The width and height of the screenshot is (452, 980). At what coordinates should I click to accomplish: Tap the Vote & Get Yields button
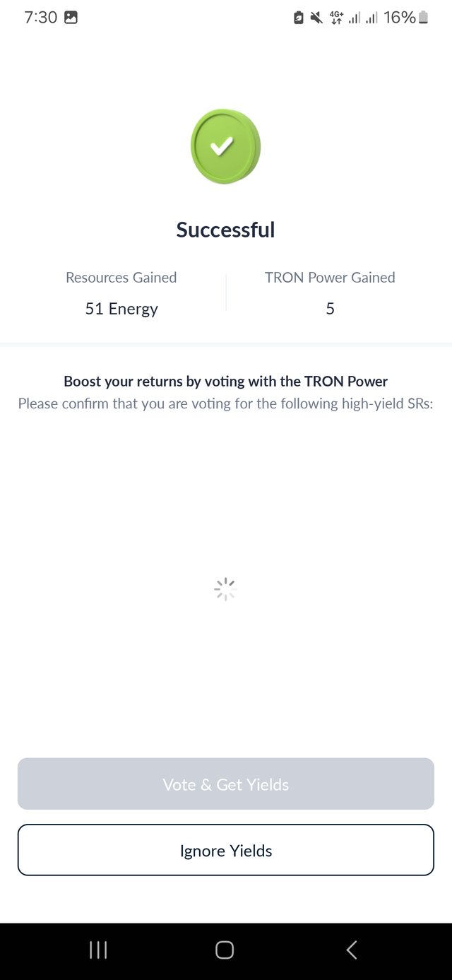click(226, 784)
